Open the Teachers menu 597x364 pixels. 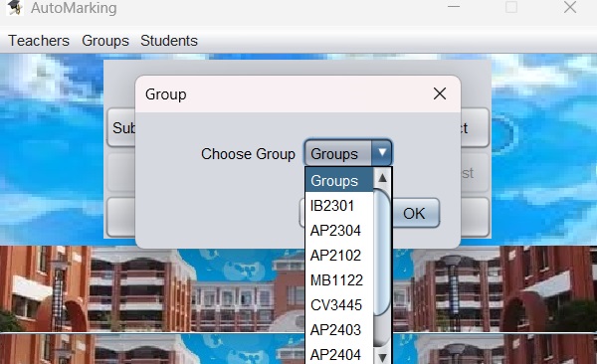pos(39,41)
